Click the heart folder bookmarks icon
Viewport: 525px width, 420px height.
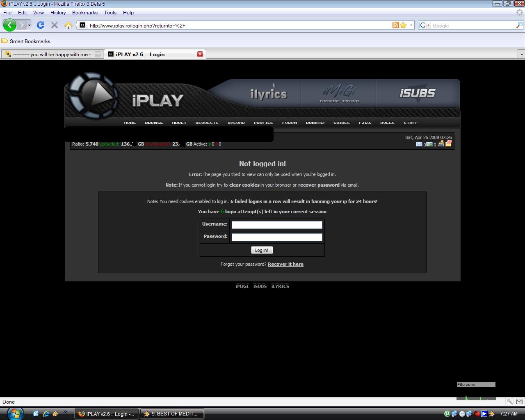[448, 143]
